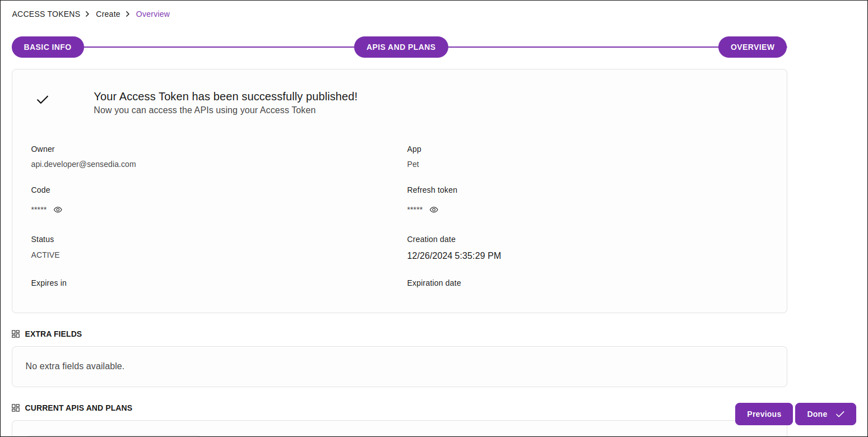
Task: Click the grid icon beside CURRENT APIS AND PLANS
Action: click(16, 408)
